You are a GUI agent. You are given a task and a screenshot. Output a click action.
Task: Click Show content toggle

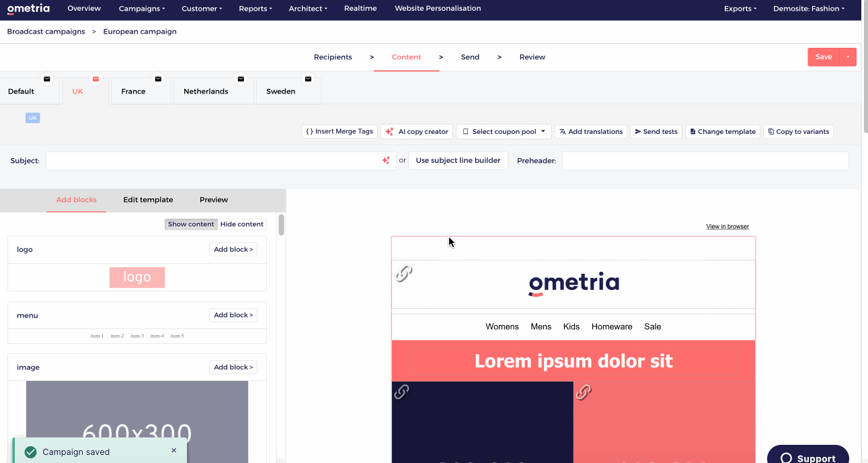click(191, 224)
